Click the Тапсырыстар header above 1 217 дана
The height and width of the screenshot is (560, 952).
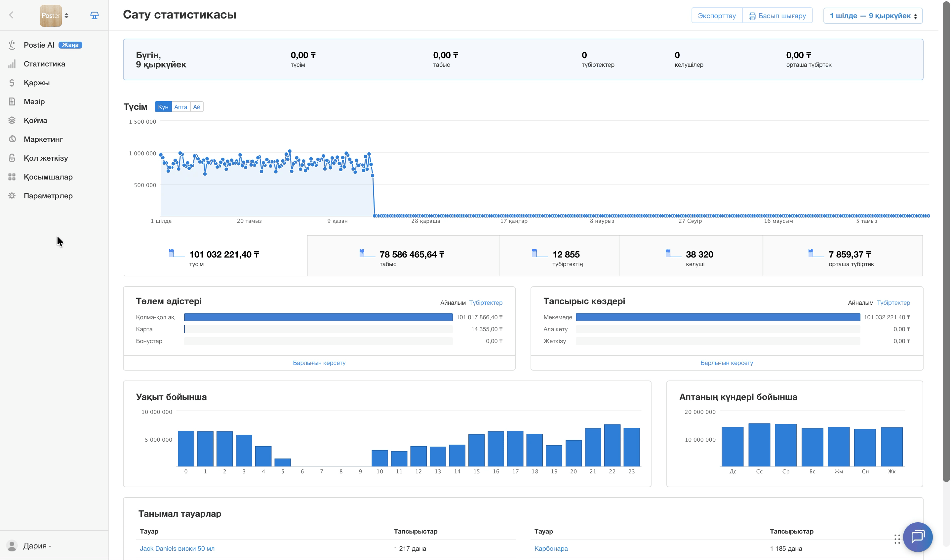pyautogui.click(x=416, y=531)
